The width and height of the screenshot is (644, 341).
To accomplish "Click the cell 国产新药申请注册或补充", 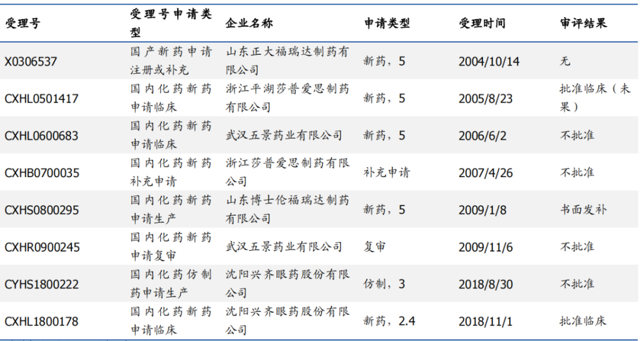I will click(171, 61).
